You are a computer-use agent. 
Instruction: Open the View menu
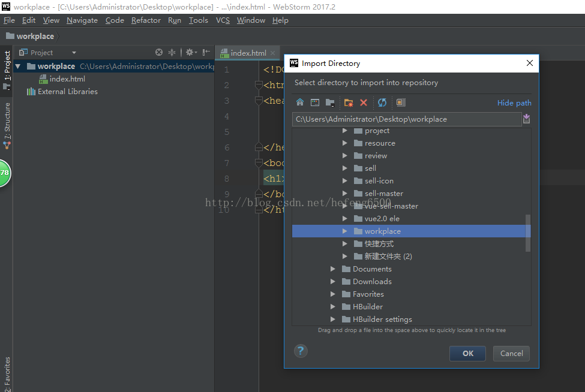51,20
